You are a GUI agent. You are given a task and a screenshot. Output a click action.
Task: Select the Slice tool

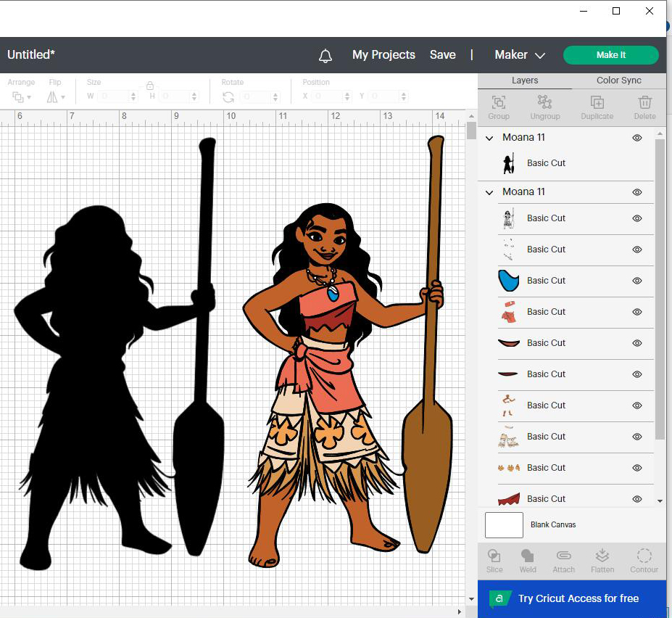coord(494,561)
